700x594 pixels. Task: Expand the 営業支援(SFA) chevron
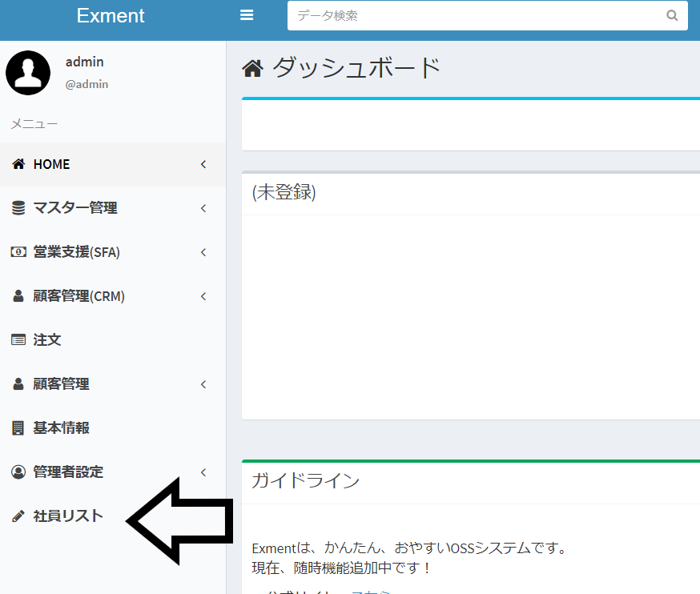pyautogui.click(x=203, y=252)
